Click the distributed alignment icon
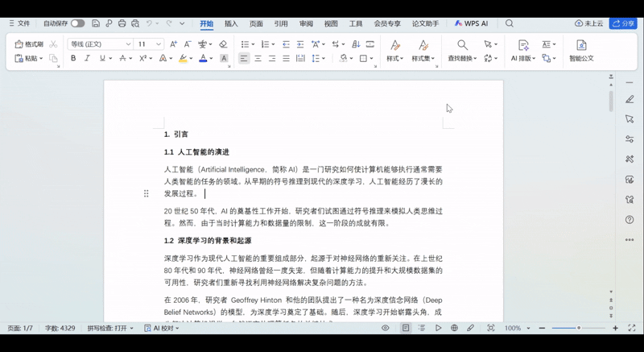Screen dimensions: 644x352 tap(300, 58)
